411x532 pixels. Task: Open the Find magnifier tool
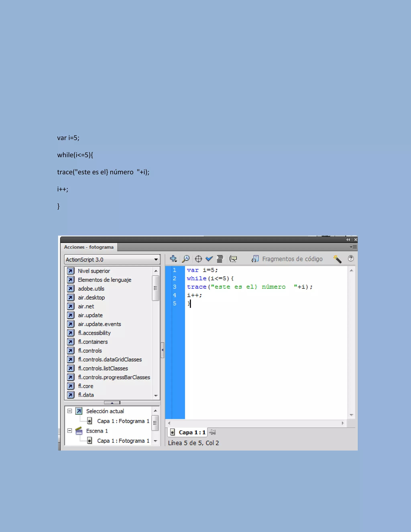point(186,259)
